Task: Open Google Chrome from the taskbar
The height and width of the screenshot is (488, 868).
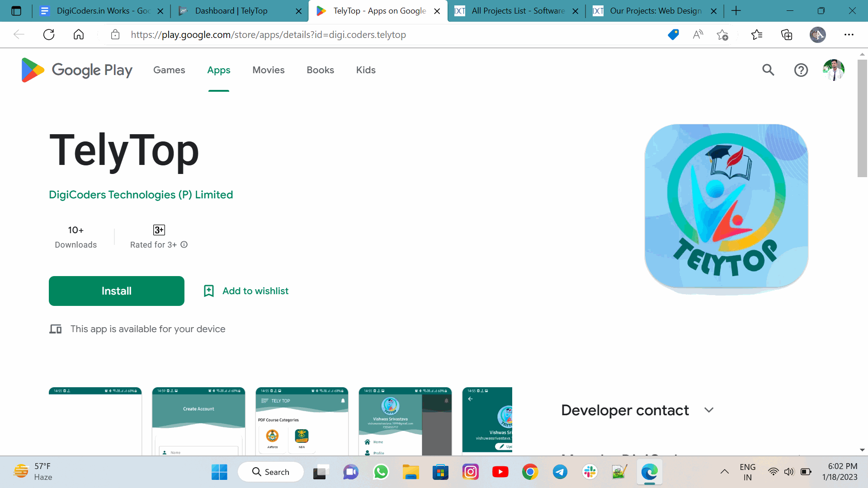Action: point(530,472)
